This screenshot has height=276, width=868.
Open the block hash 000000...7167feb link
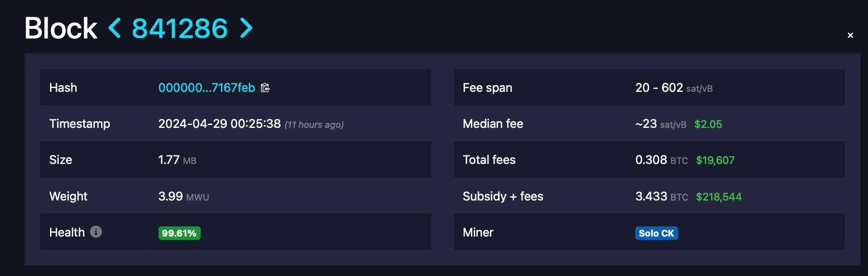coord(207,88)
